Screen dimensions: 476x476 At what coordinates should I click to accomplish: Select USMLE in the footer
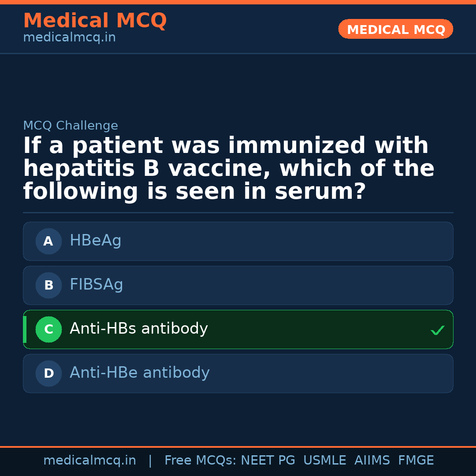coord(325,461)
